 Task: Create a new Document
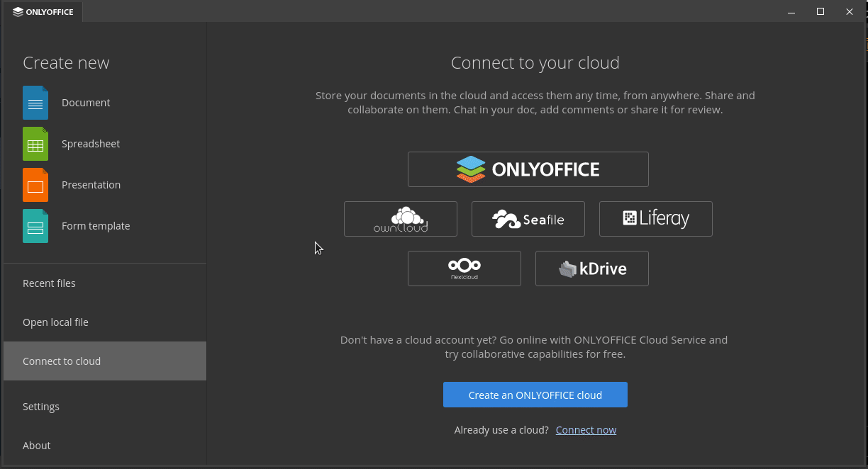click(x=86, y=103)
